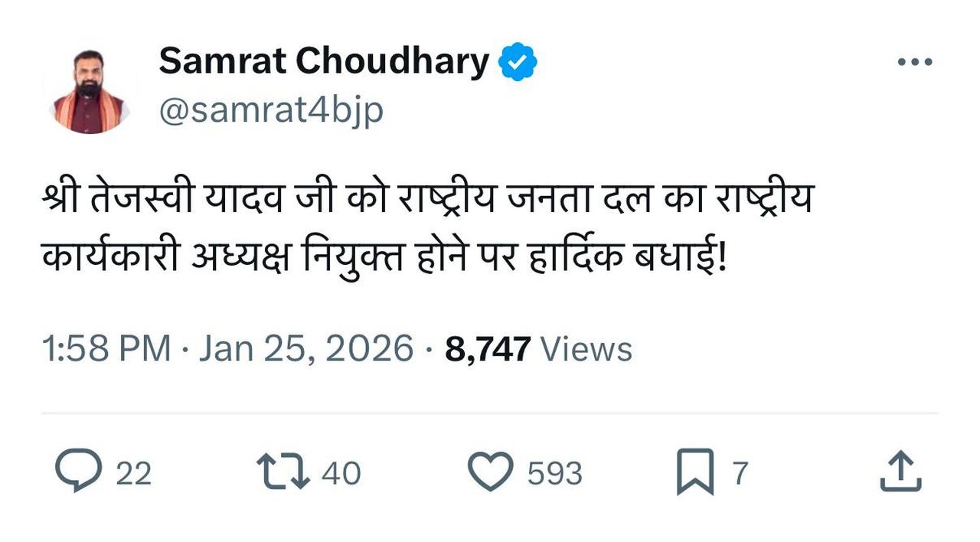Bookmark this post with the bookmark icon
Image resolution: width=980 pixels, height=542 pixels.
(694, 472)
